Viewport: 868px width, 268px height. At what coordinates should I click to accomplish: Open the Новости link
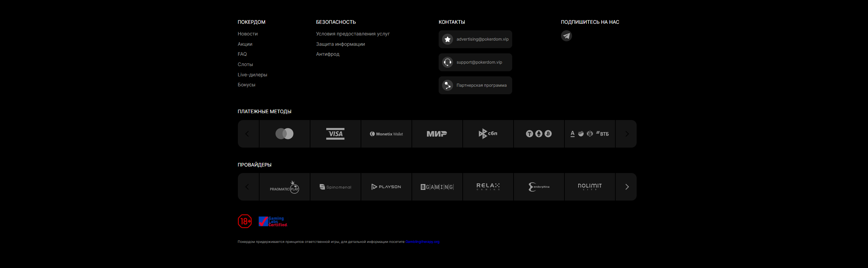click(x=248, y=34)
